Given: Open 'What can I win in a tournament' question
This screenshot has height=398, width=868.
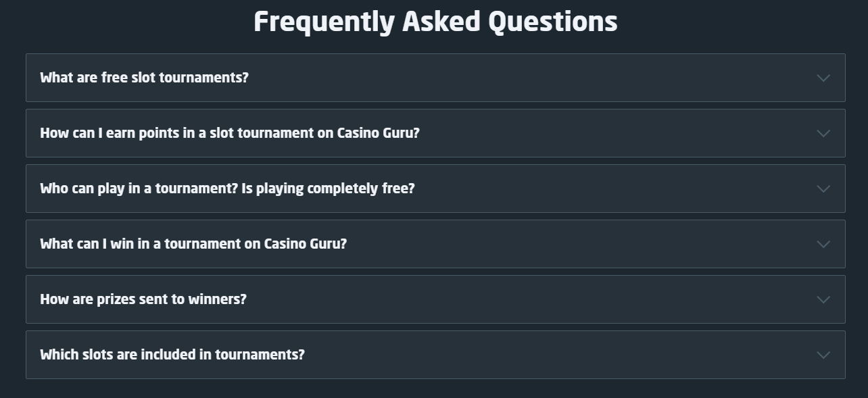Looking at the screenshot, I should point(193,244).
